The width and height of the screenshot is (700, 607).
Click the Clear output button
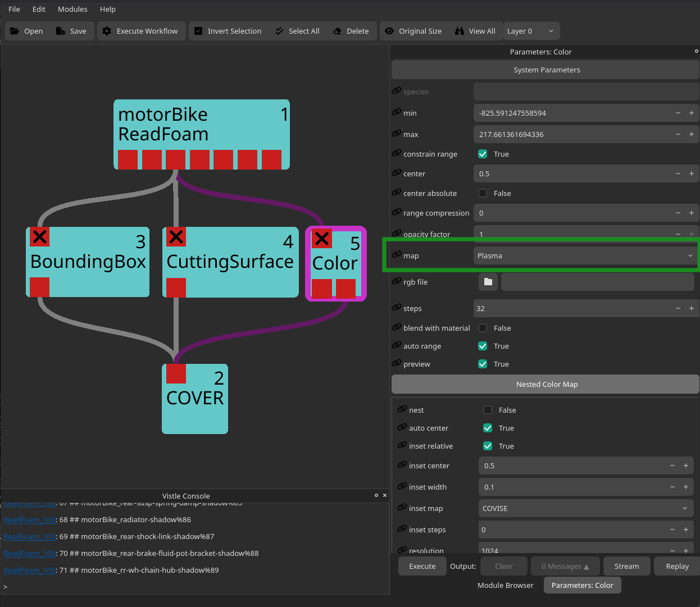[503, 566]
